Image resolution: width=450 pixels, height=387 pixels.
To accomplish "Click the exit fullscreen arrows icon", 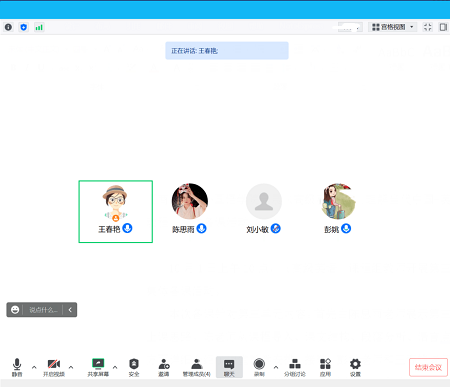I will 428,27.
